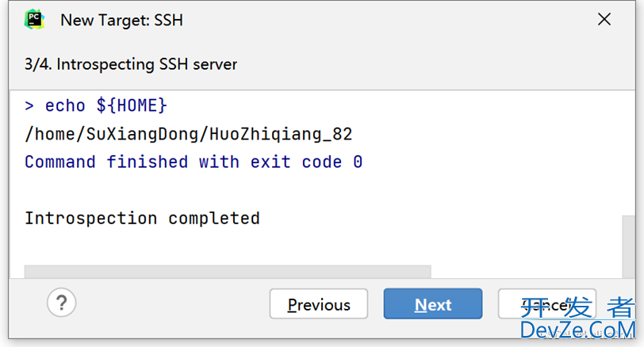Click the '3/4. Introspecting SSH server' step label
The width and height of the screenshot is (644, 347).
pos(131,64)
